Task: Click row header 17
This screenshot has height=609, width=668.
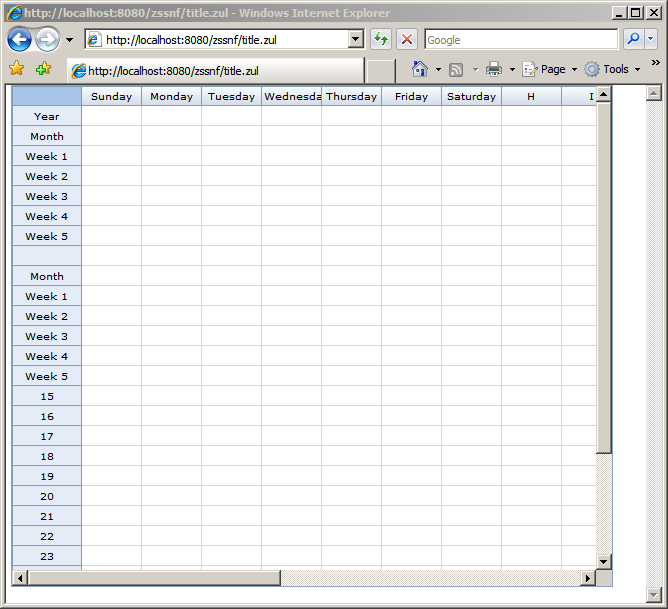Action: tap(47, 436)
